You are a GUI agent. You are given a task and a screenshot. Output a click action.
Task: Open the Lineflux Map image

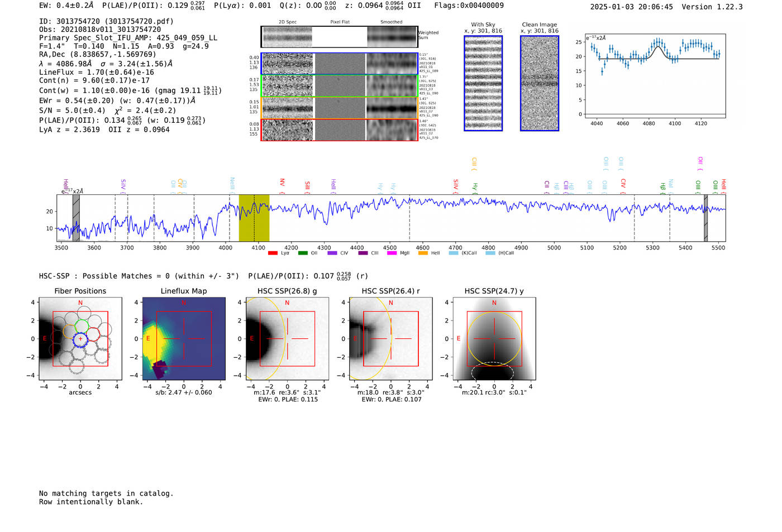(184, 339)
